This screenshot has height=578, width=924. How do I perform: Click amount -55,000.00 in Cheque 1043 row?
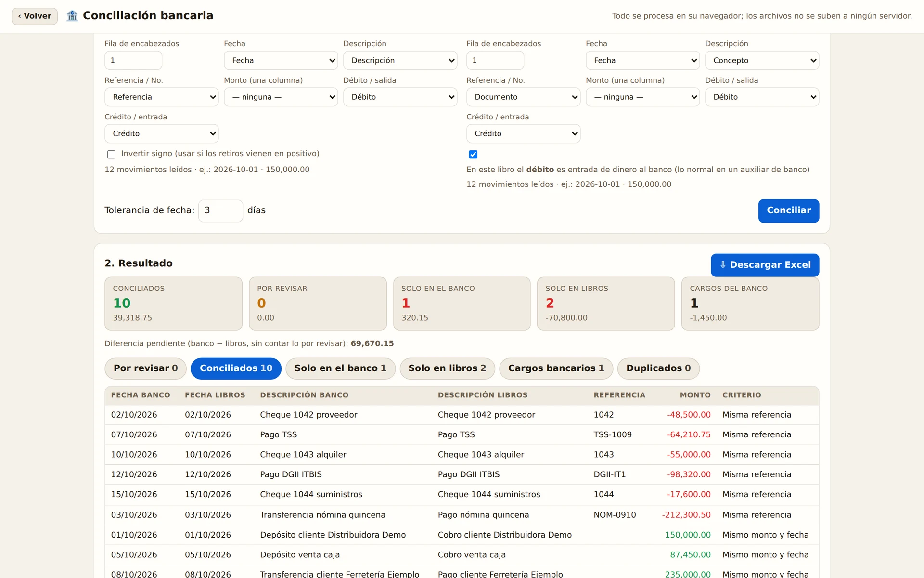pos(689,455)
